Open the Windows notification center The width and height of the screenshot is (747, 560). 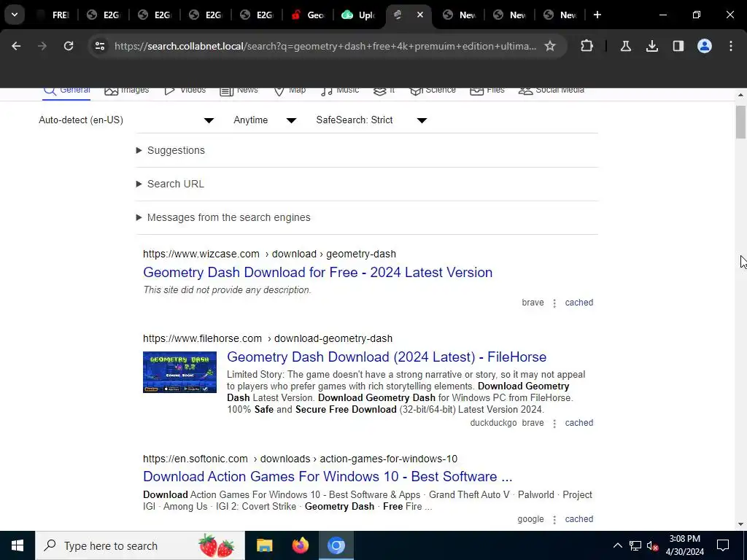coord(723,545)
